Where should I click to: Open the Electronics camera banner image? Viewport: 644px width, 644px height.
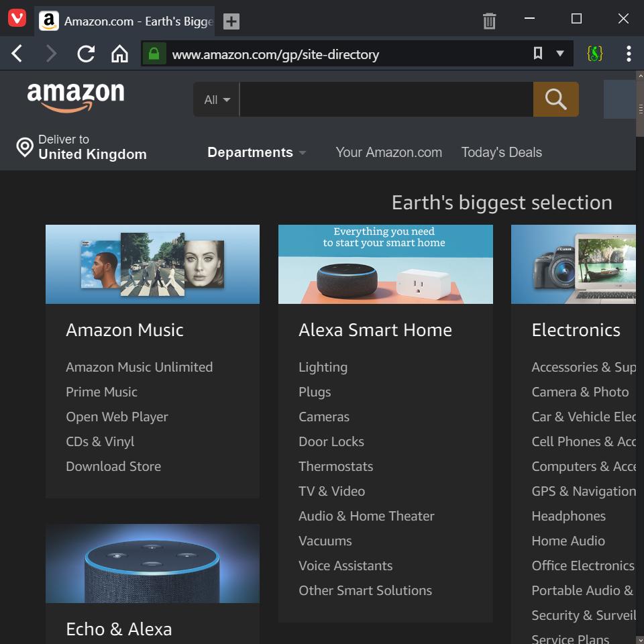tap(574, 264)
